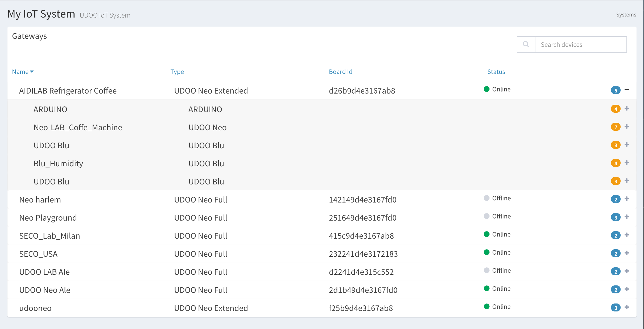This screenshot has width=644, height=329.
Task: Click the grey Offline dot for Neo Playground
Action: [486, 216]
